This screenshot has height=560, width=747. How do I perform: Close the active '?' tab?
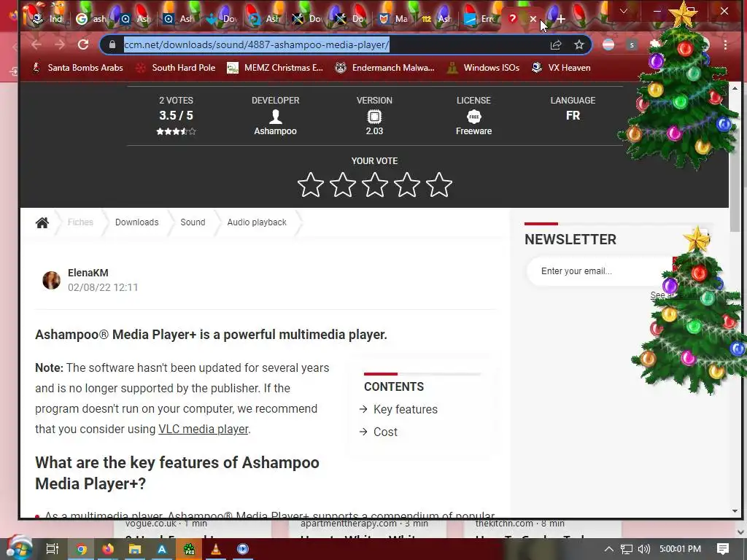point(533,19)
